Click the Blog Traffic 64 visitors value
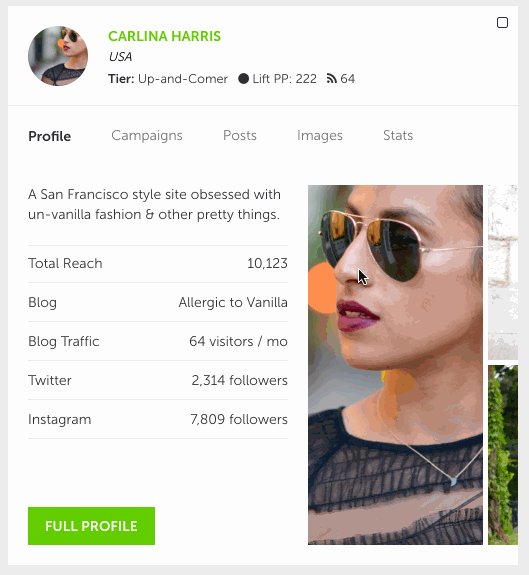The image size is (529, 575). (238, 341)
